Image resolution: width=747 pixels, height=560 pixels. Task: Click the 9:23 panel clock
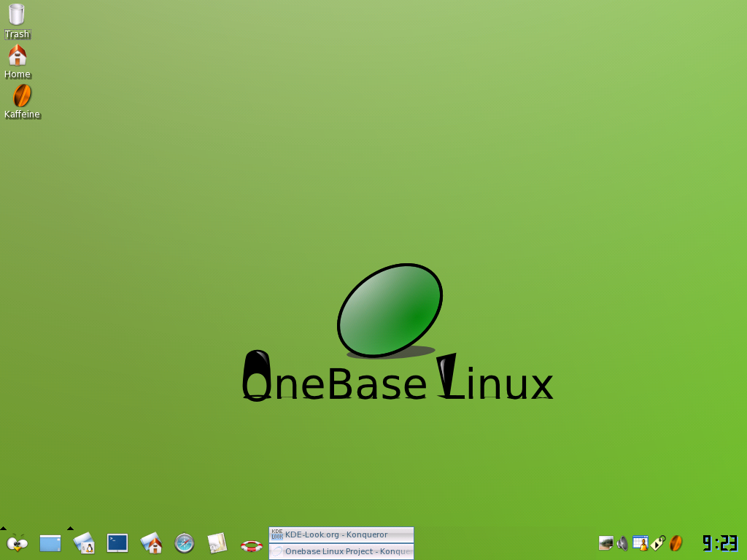click(x=720, y=543)
